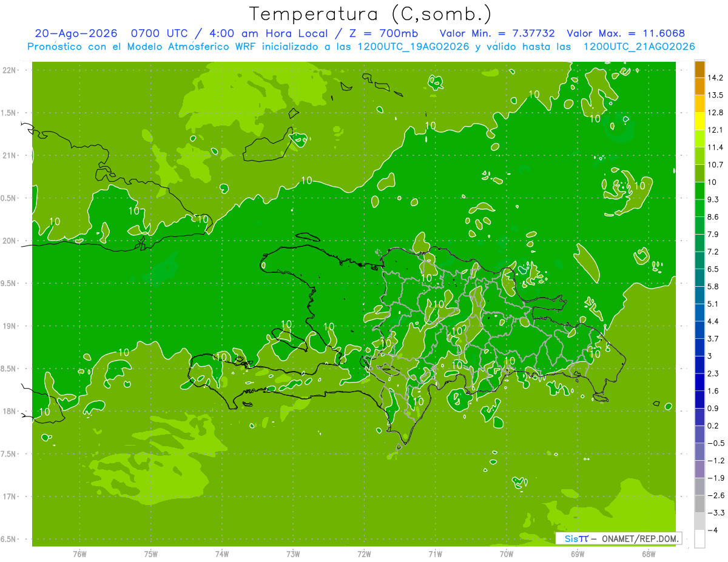Click the '69W' longitude axis label
The image size is (728, 562).
pyautogui.click(x=578, y=554)
